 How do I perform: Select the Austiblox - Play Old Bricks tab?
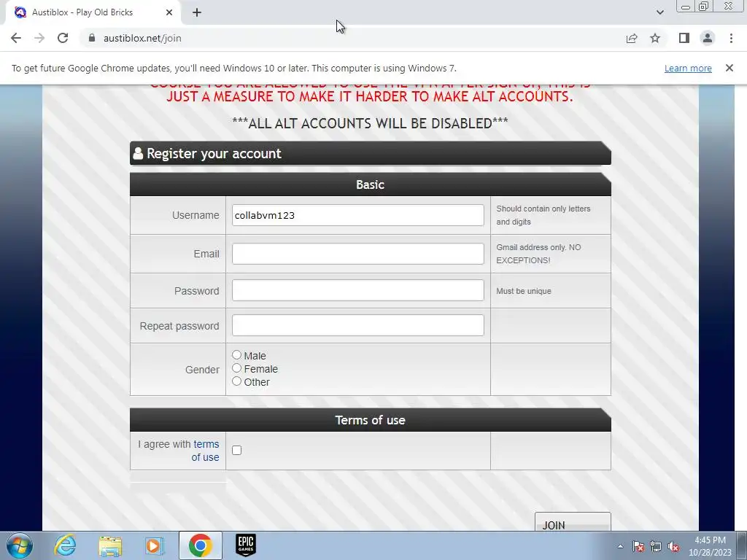coord(93,12)
